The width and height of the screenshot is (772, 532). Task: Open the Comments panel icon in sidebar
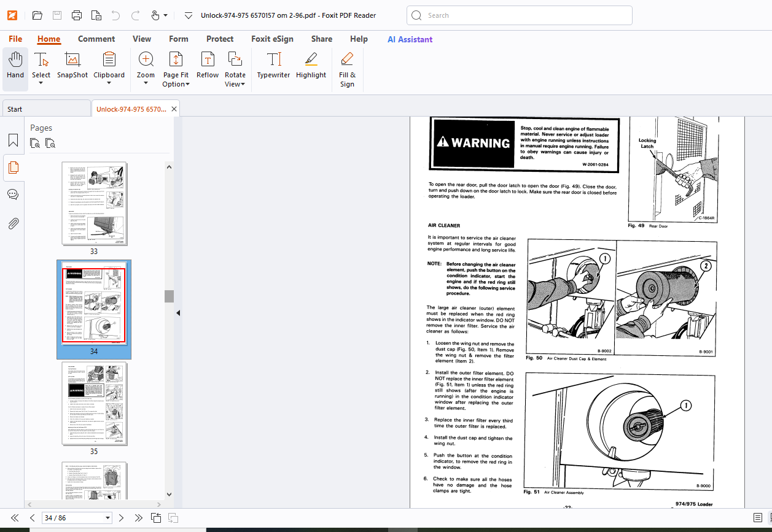click(13, 195)
